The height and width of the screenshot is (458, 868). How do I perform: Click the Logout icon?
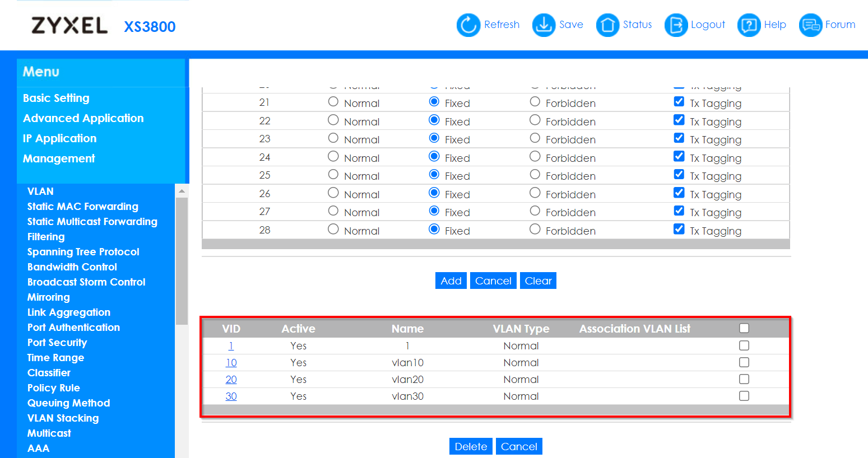pos(675,25)
